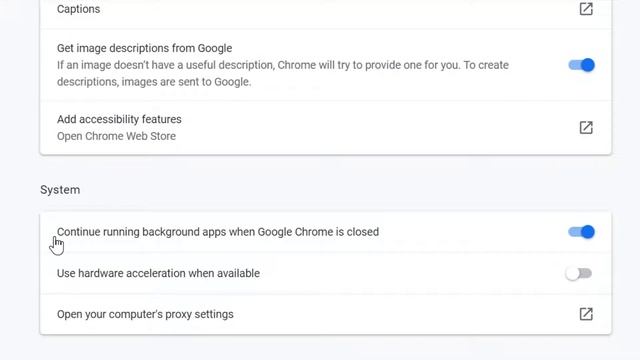The height and width of the screenshot is (360, 640).
Task: Open proxy settings external link icon
Action: coord(586,314)
